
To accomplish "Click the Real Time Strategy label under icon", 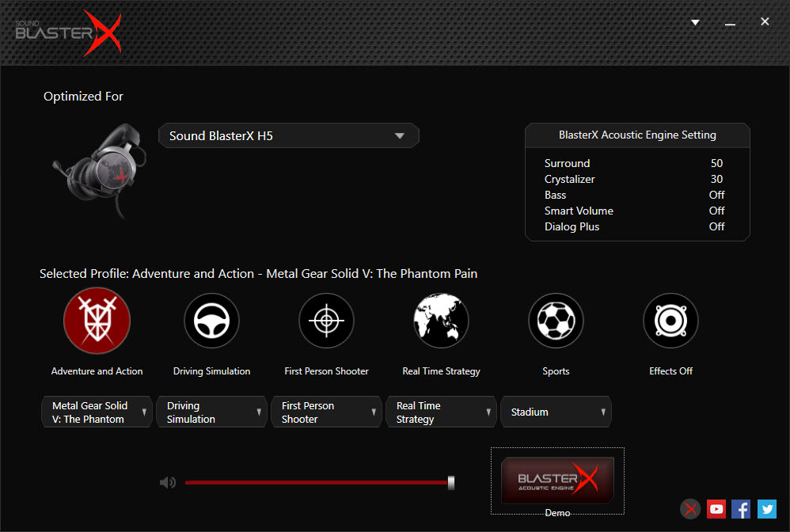I will point(442,371).
